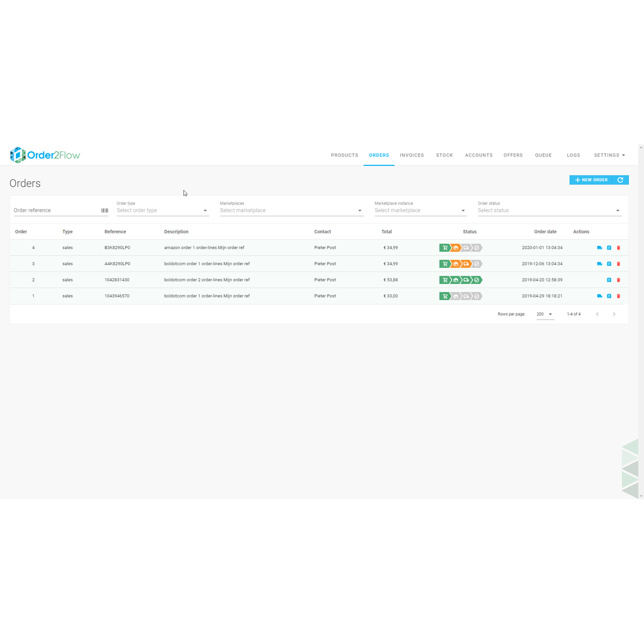Click orange warehouse status icon of order A4K8290LP0
644x644 pixels.
coord(456,264)
